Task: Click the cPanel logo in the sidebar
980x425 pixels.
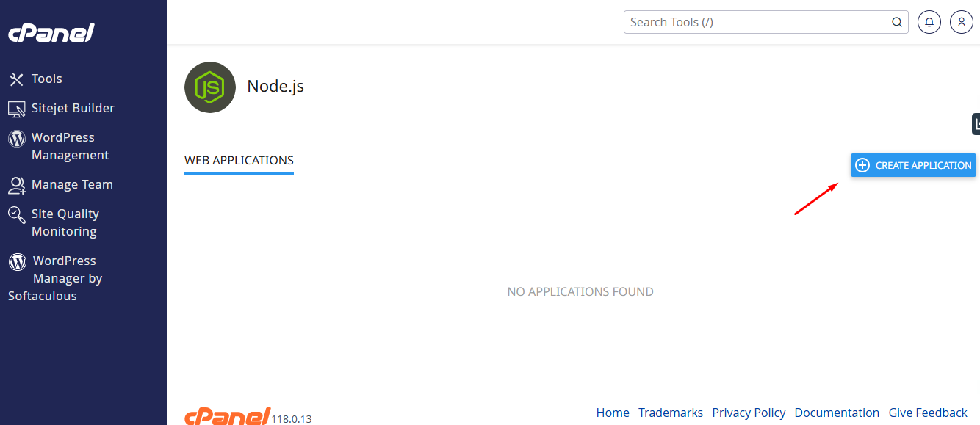Action: click(51, 33)
